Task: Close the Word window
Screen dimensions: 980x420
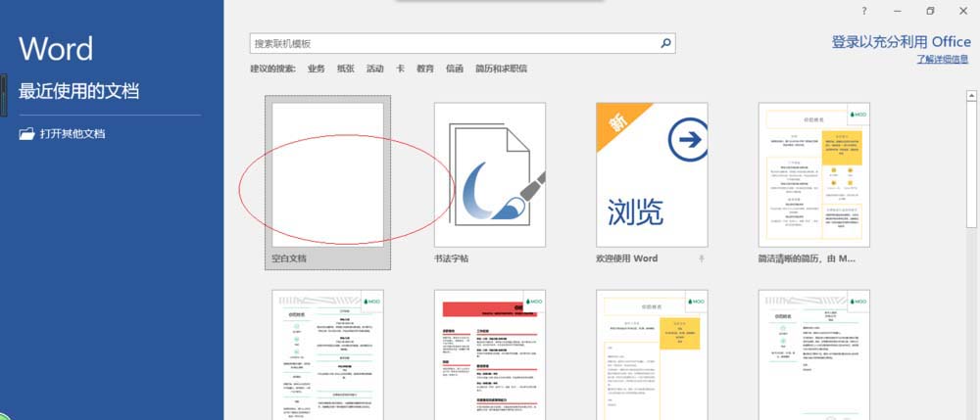Action: (x=963, y=11)
